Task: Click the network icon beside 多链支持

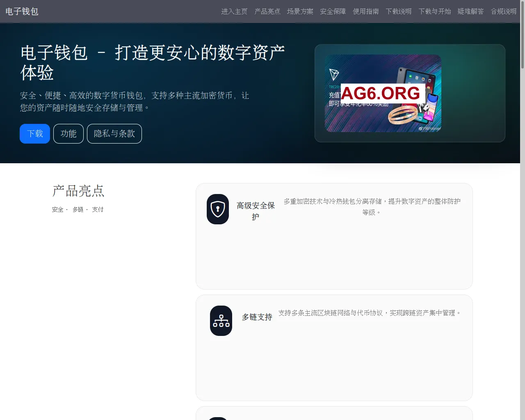Action: click(221, 321)
